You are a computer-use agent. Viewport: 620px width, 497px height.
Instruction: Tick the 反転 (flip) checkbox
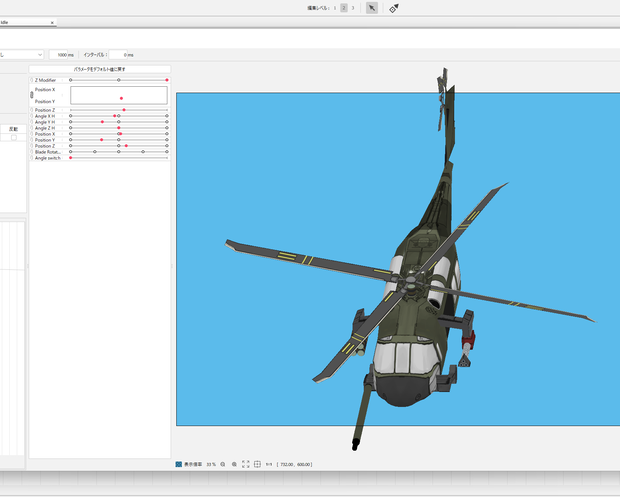pyautogui.click(x=14, y=138)
